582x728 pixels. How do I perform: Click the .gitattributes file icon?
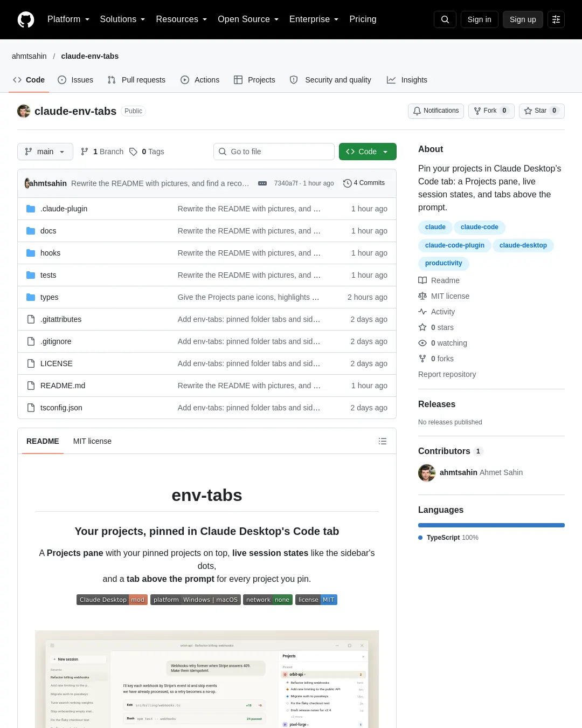pos(31,319)
